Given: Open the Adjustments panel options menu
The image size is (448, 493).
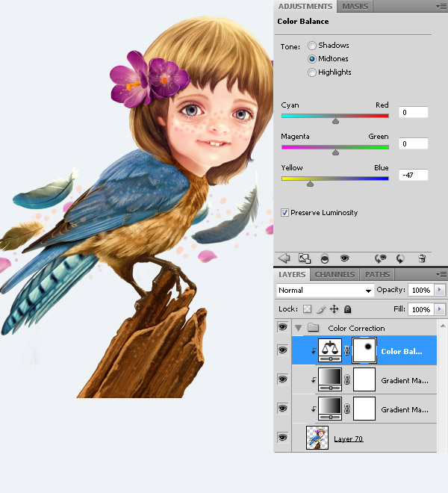Looking at the screenshot, I should tap(441, 6).
